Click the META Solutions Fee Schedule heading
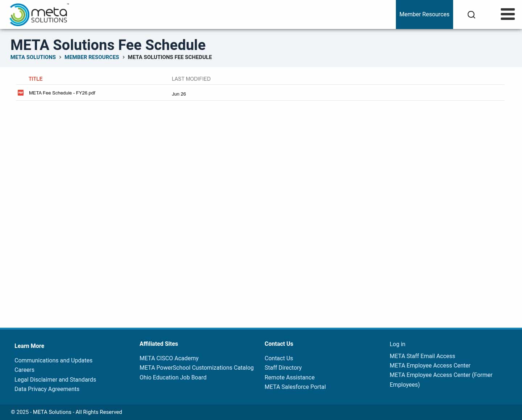 click(108, 45)
